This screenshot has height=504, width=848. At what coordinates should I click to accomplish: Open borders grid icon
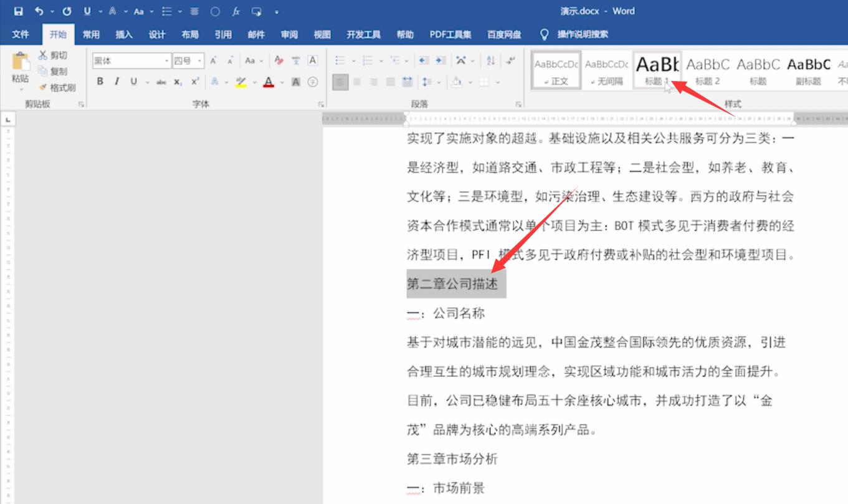click(x=484, y=82)
